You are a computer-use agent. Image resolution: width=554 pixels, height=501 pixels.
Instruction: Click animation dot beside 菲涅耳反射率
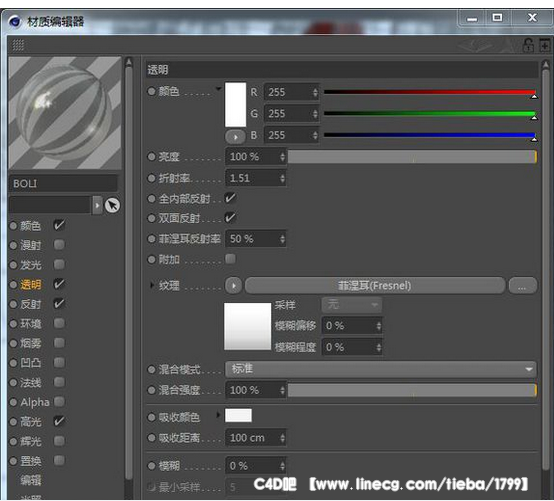pyautogui.click(x=152, y=239)
